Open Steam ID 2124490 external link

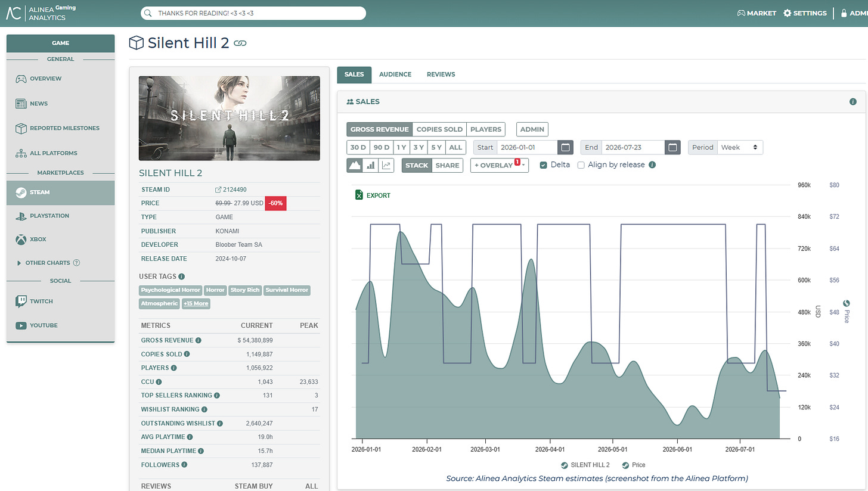click(x=231, y=189)
